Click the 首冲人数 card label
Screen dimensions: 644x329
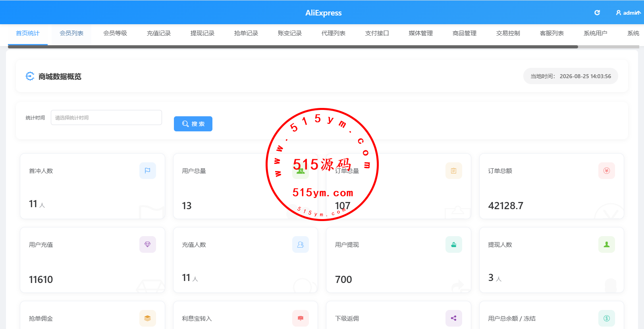[x=41, y=171]
